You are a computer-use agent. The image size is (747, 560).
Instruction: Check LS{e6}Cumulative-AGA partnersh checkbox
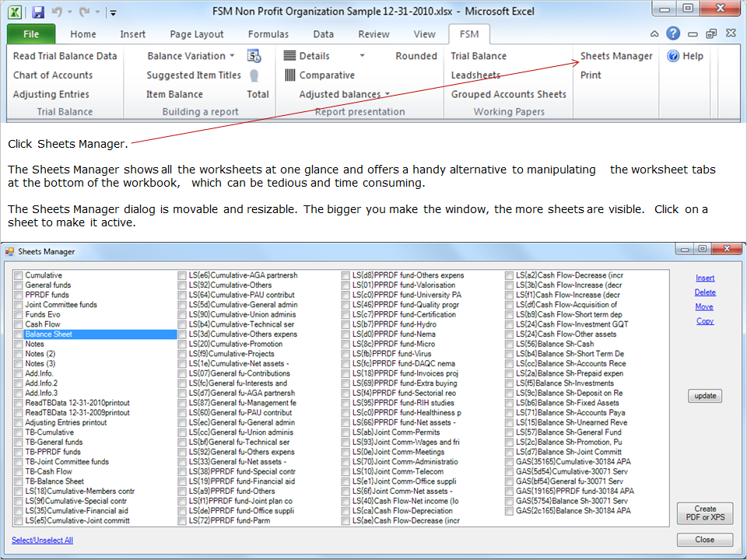(x=182, y=275)
